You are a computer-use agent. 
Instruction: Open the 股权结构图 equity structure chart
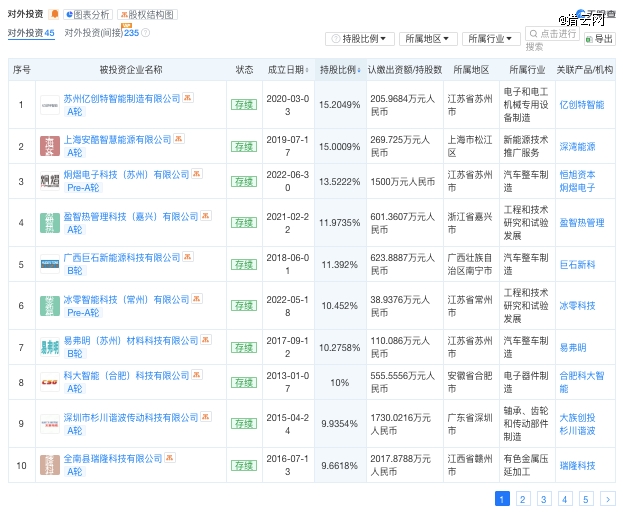pos(147,15)
